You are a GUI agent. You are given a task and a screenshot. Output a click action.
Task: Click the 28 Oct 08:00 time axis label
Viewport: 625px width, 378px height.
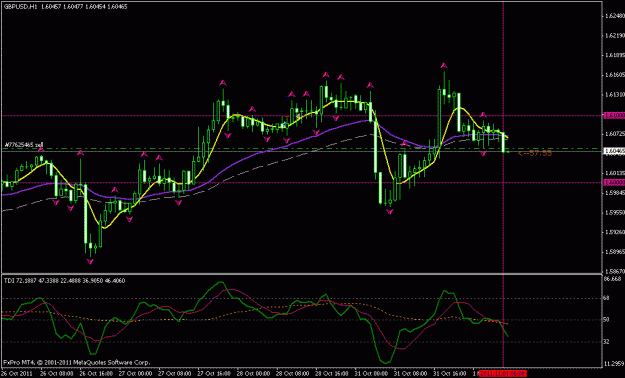point(293,374)
